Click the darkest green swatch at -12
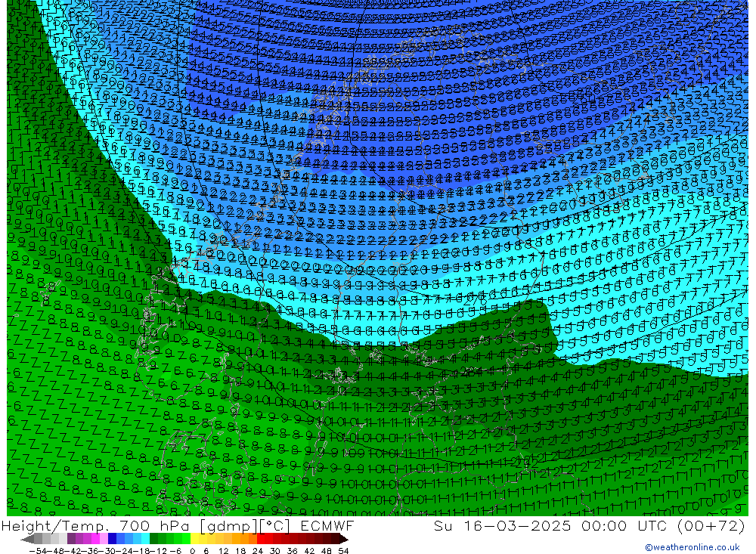The height and width of the screenshot is (554, 756). (153, 539)
